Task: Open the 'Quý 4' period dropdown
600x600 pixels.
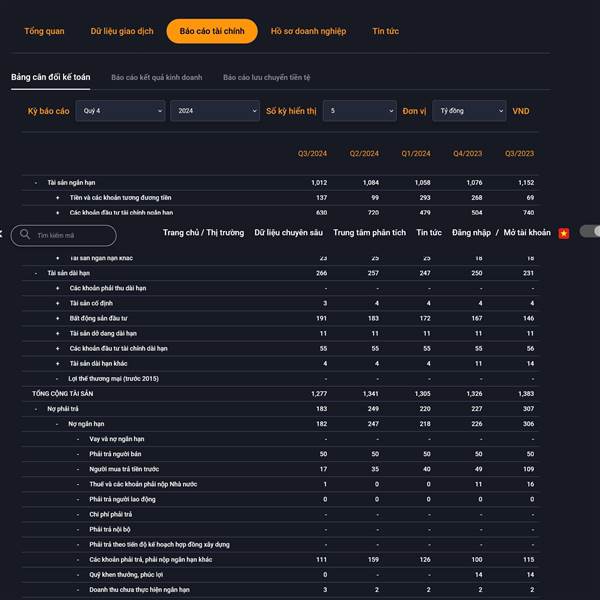Action: coord(121,111)
